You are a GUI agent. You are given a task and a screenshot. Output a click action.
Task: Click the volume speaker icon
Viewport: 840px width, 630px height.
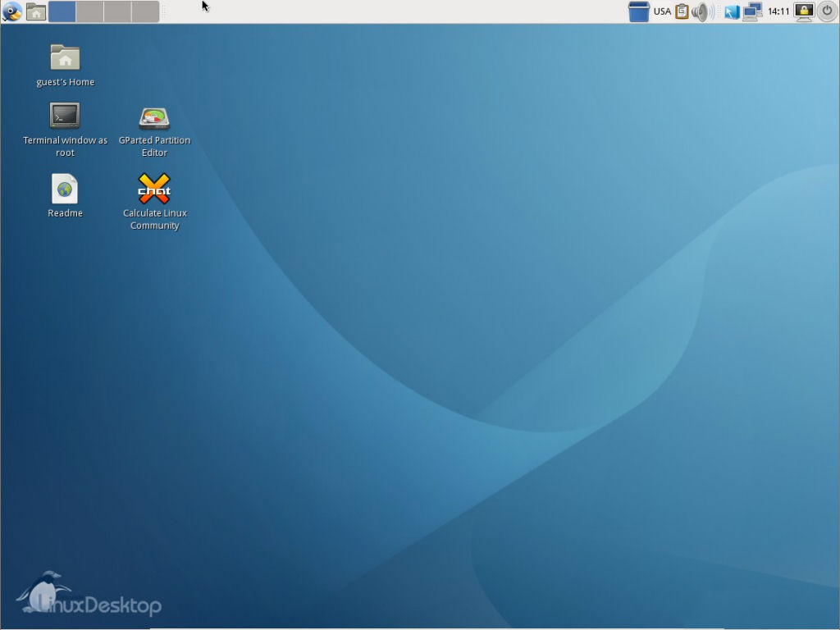click(x=701, y=11)
